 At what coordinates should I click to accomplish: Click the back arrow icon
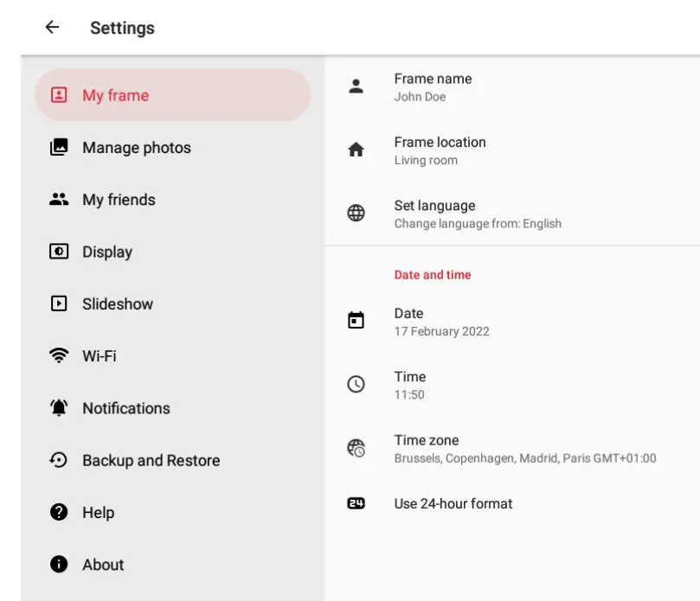coord(52,27)
